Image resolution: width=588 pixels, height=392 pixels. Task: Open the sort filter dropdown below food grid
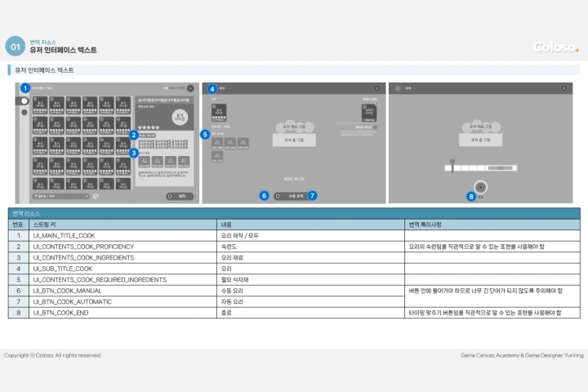click(61, 196)
